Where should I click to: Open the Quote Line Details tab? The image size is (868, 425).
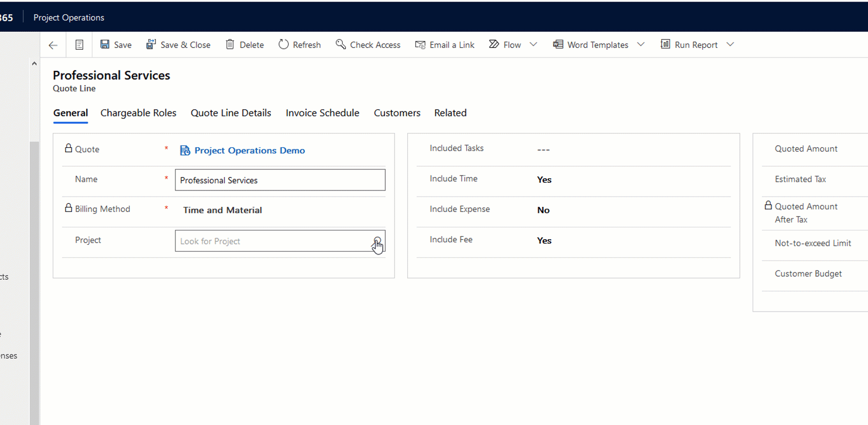coord(231,113)
